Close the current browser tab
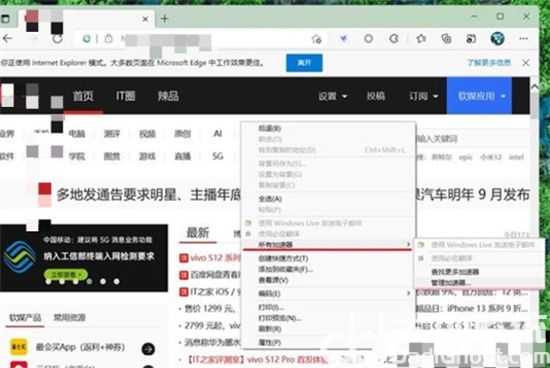Screen dimensions: 550x368 coord(145,19)
